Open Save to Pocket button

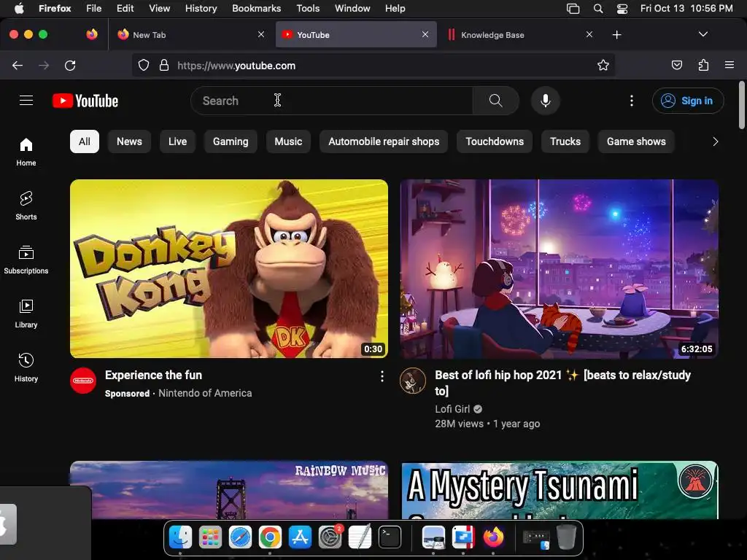pyautogui.click(x=676, y=65)
